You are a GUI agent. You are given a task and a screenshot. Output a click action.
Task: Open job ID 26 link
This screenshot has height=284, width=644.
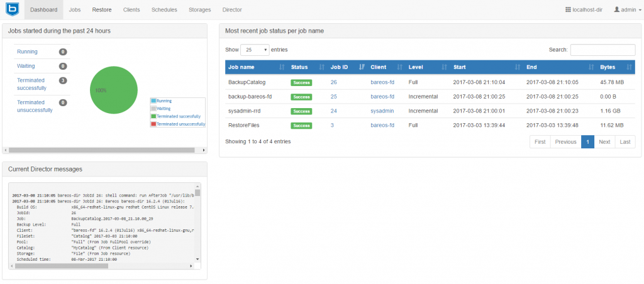click(x=334, y=82)
